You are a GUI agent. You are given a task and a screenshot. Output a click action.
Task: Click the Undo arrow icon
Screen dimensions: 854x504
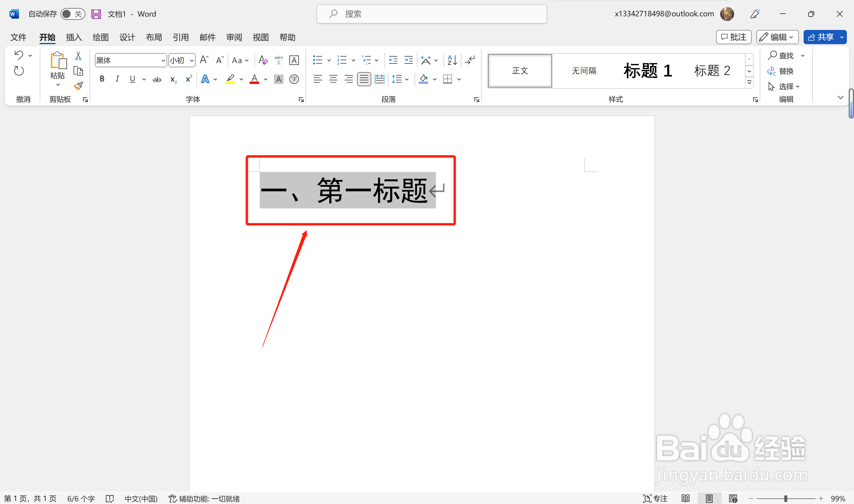click(x=19, y=55)
